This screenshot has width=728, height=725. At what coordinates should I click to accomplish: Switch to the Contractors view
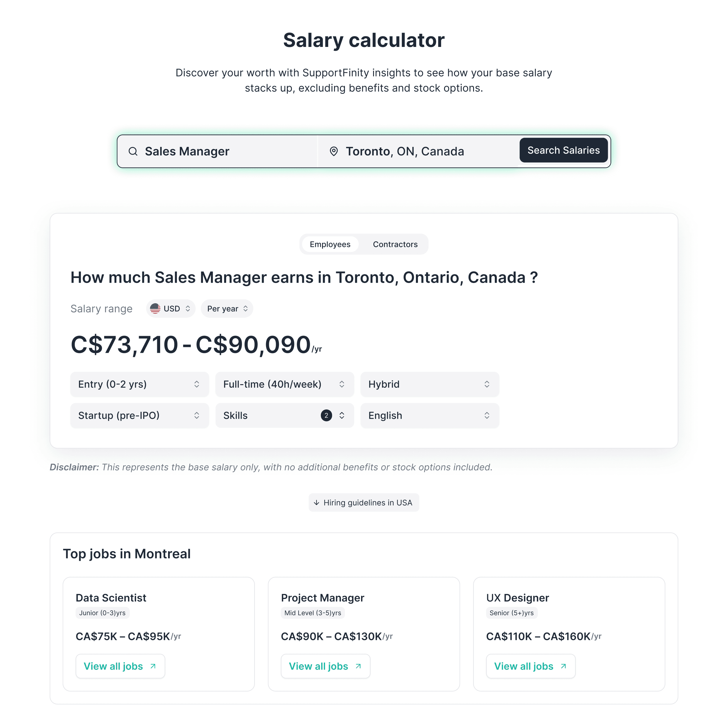(x=395, y=244)
